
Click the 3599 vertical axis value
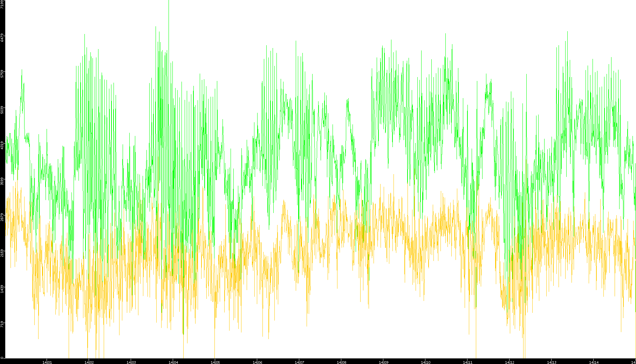click(2, 181)
